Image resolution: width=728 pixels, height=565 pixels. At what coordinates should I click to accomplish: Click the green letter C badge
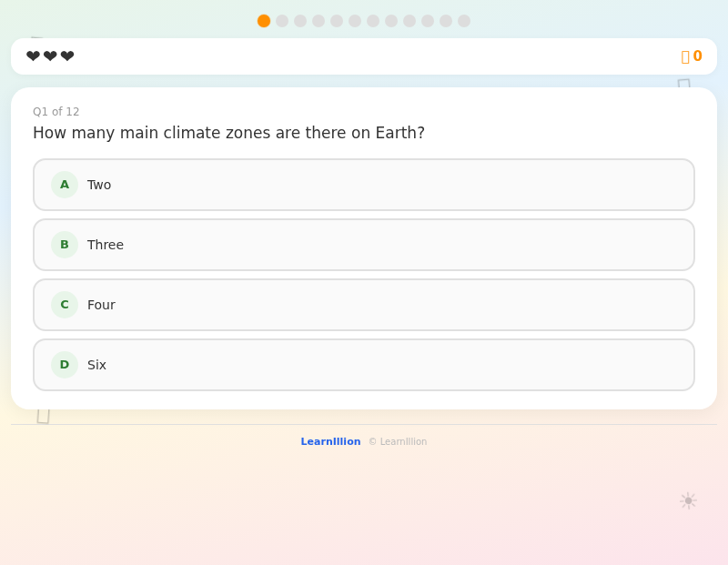click(x=64, y=305)
